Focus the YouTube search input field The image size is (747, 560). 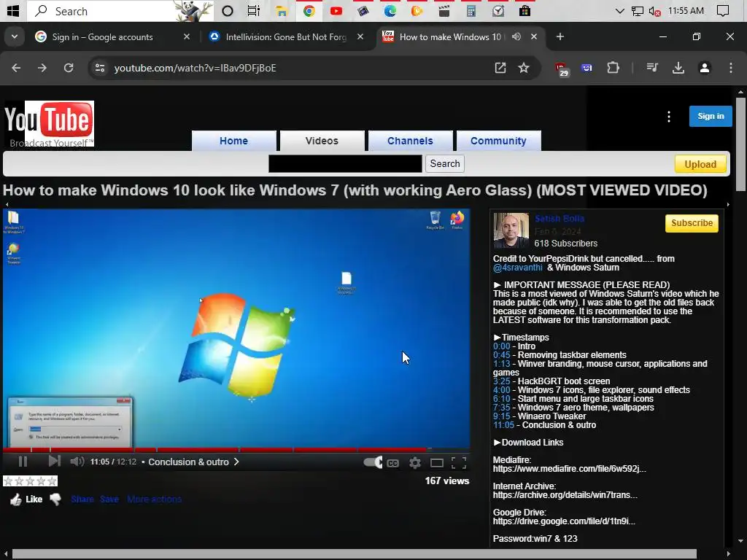pyautogui.click(x=345, y=164)
